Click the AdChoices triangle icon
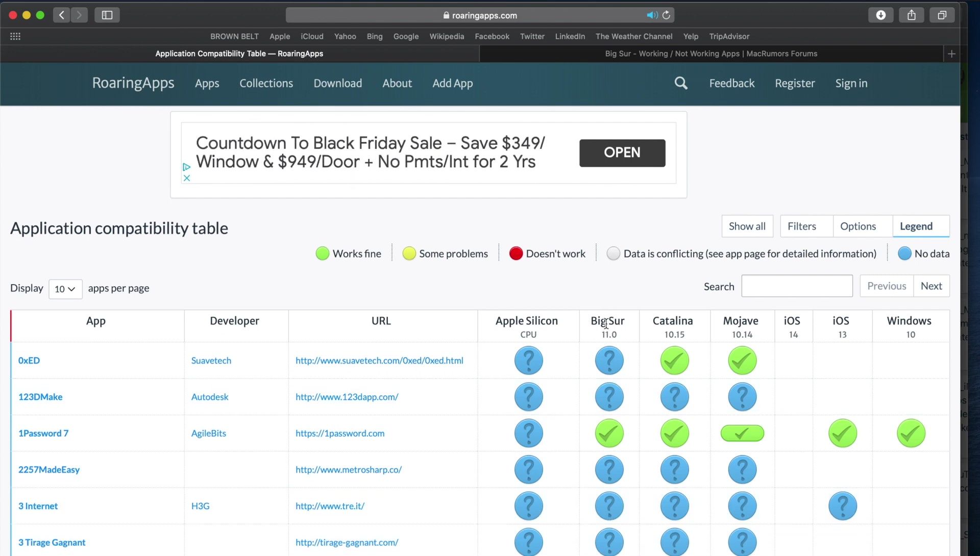Screen dimensions: 980x556 pos(187,167)
